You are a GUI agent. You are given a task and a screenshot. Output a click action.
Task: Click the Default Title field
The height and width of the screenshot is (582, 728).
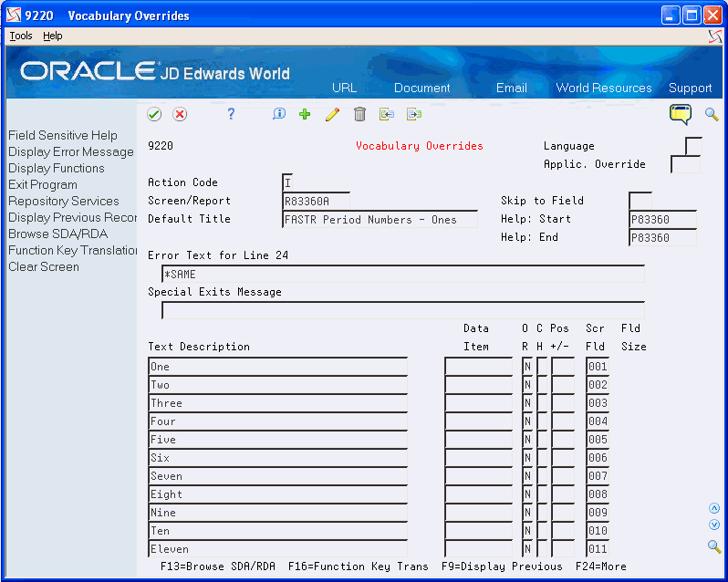[x=380, y=219]
